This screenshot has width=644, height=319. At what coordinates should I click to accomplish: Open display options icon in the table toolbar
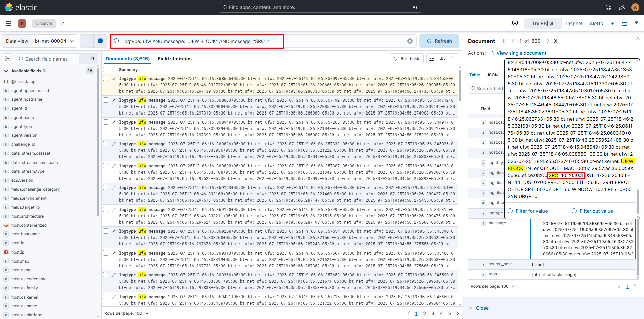click(x=443, y=59)
